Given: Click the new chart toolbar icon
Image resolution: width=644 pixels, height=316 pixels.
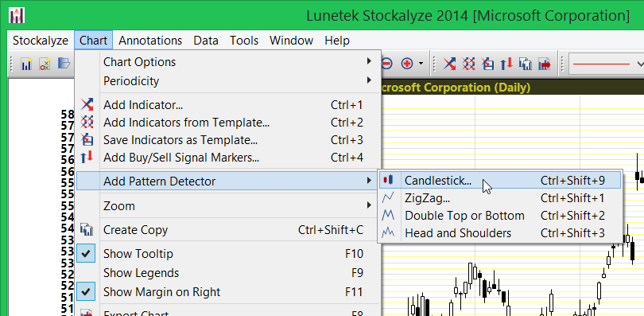Looking at the screenshot, I should [26, 64].
